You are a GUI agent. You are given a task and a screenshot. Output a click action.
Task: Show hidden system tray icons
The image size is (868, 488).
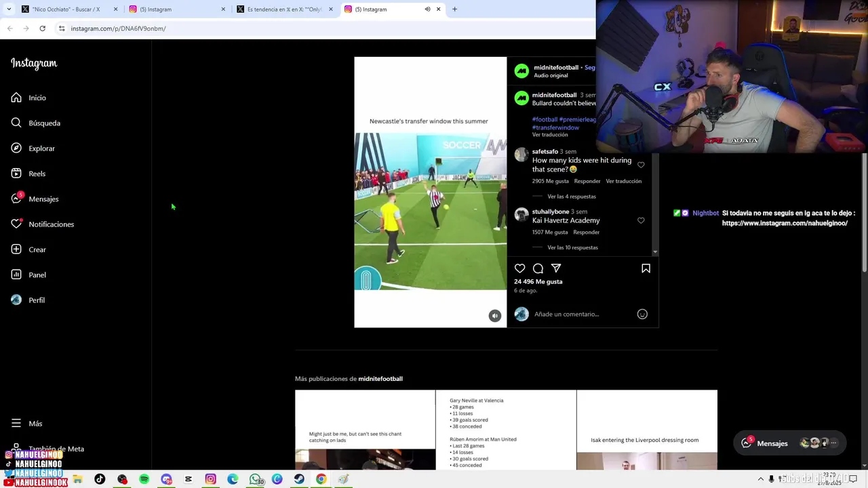[x=760, y=479]
